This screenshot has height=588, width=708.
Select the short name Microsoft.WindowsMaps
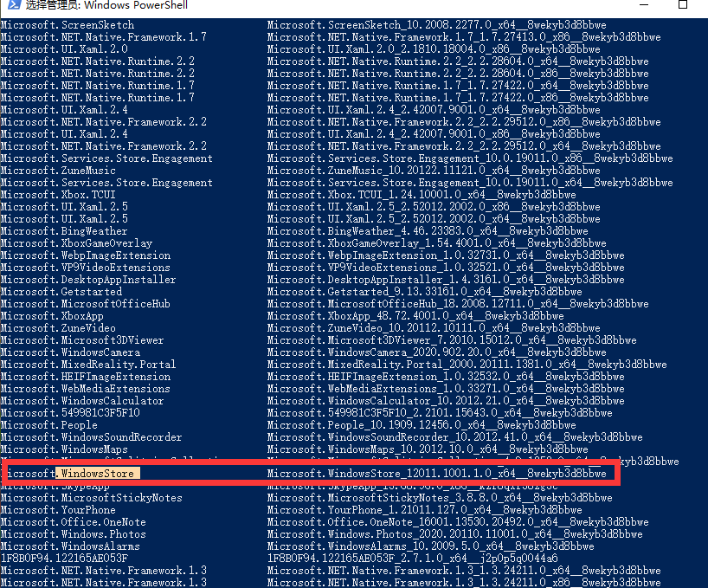[64, 450]
